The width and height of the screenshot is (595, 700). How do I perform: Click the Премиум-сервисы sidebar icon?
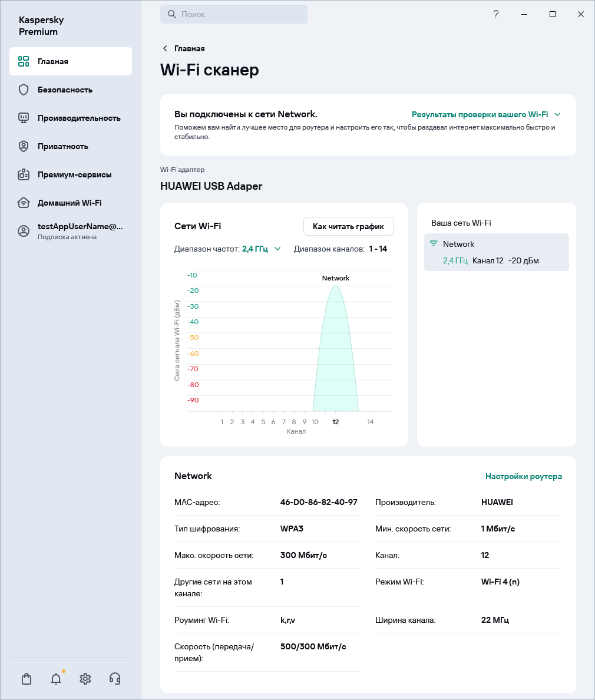24,174
